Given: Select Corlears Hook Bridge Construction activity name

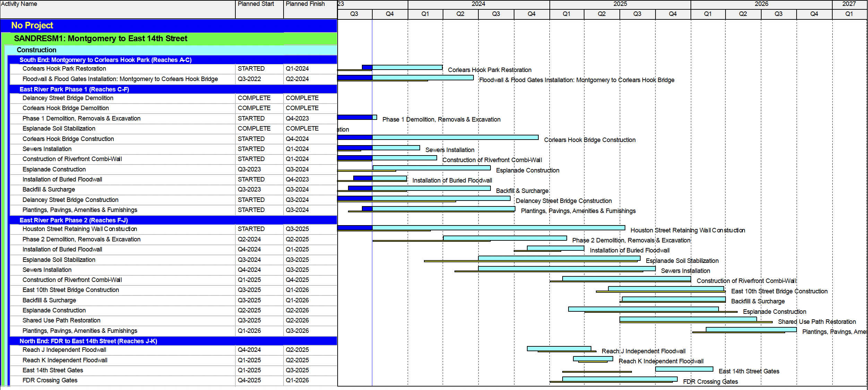Looking at the screenshot, I should pos(68,139).
